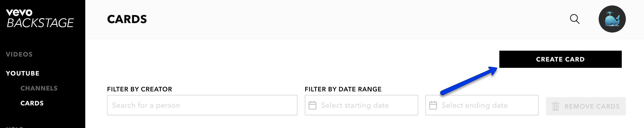Click the FILTER BY DATE RANGE label

(x=343, y=89)
